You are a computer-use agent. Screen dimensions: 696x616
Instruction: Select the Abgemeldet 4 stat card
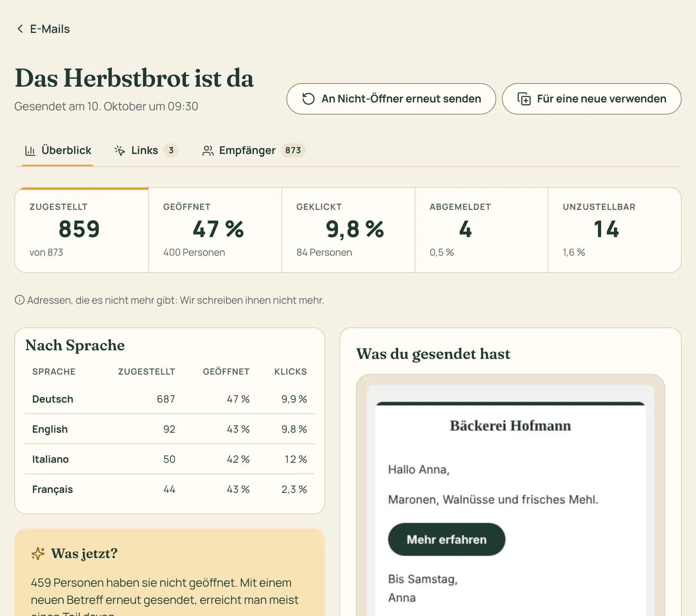(482, 230)
